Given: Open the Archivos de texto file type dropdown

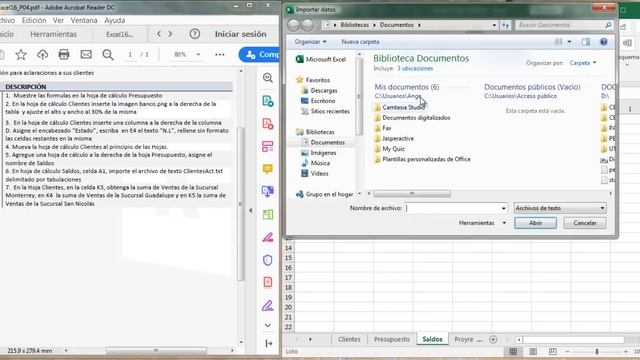Looking at the screenshot, I should tap(560, 208).
